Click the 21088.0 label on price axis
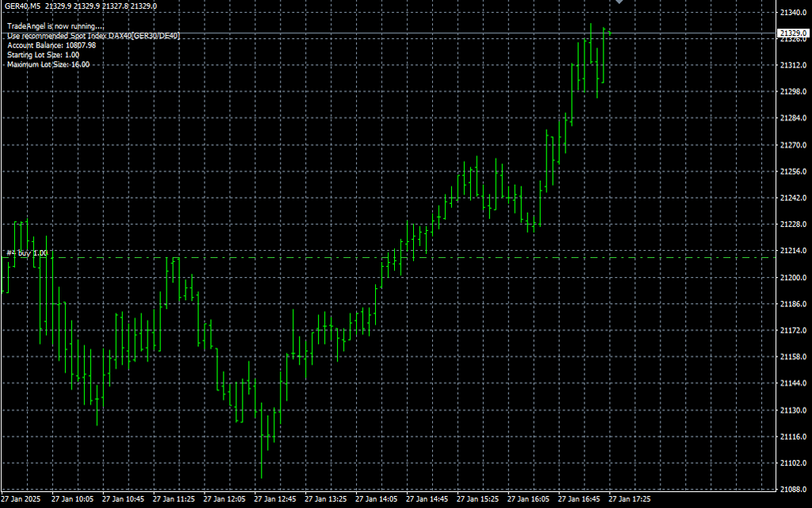 [x=793, y=490]
